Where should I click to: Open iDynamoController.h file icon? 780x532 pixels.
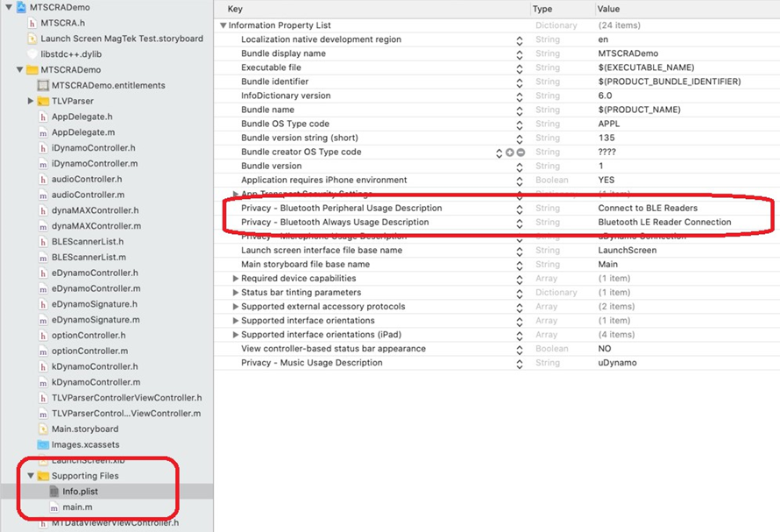43,148
